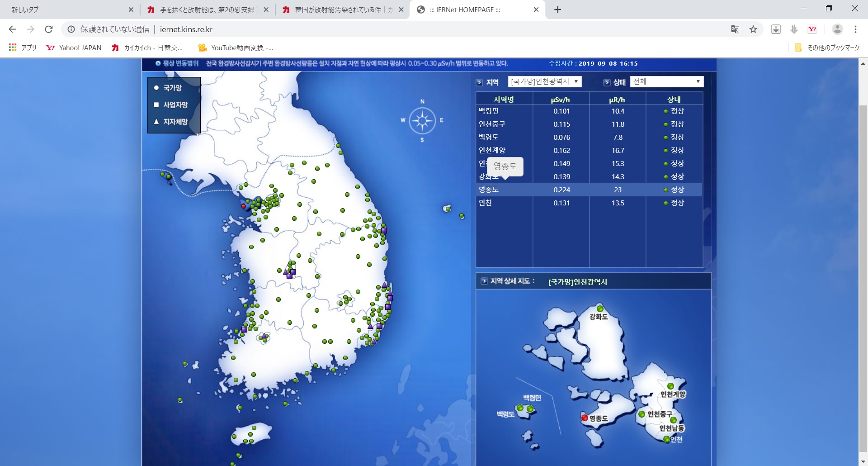
Task: Click the compass rose icon
Action: (x=422, y=121)
